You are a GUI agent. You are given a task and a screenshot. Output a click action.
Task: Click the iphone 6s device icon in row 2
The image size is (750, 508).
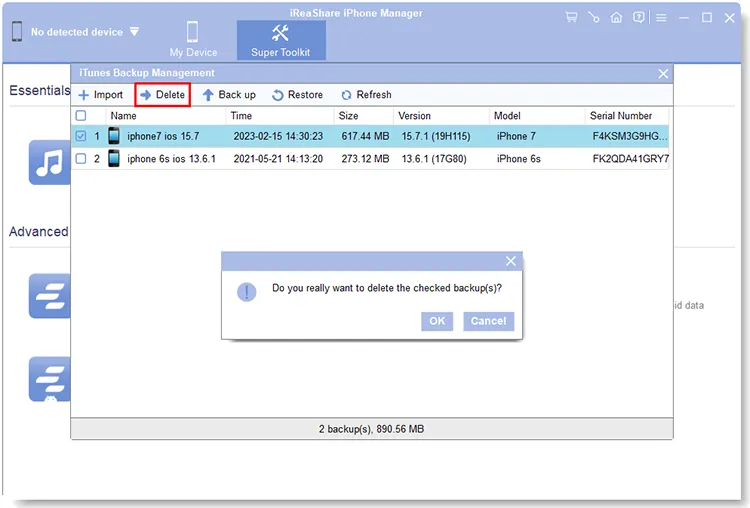click(x=114, y=158)
